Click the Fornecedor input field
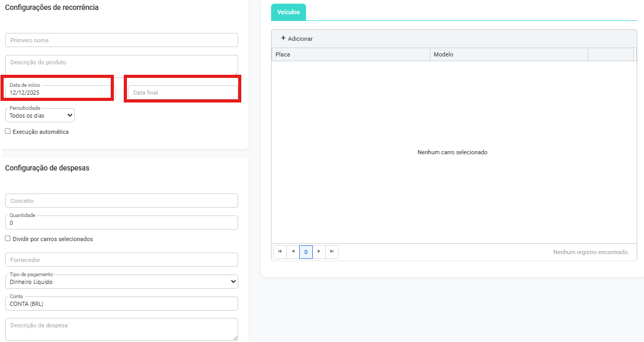The width and height of the screenshot is (644, 342). click(121, 260)
